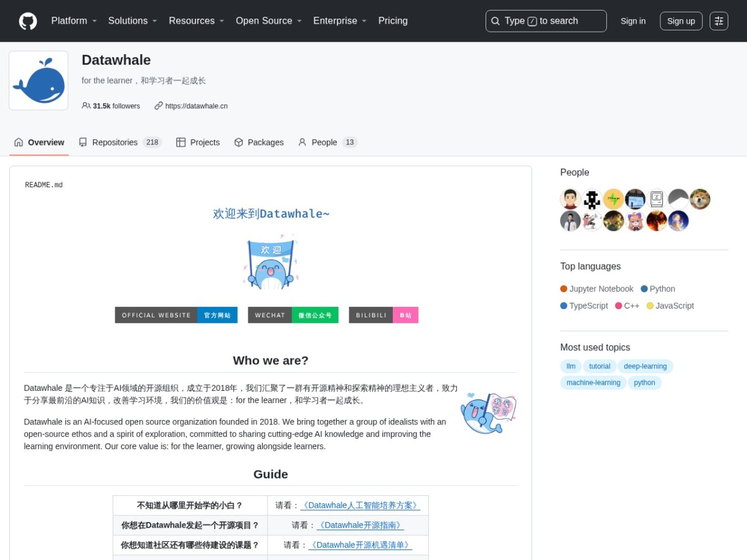Expand the Resources menu
The image size is (747, 560).
(196, 21)
